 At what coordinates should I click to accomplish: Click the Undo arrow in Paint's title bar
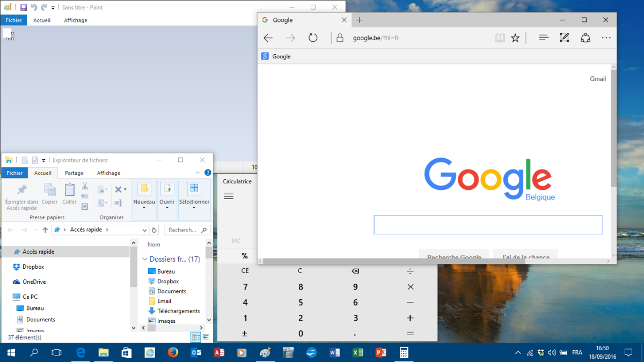(x=34, y=8)
